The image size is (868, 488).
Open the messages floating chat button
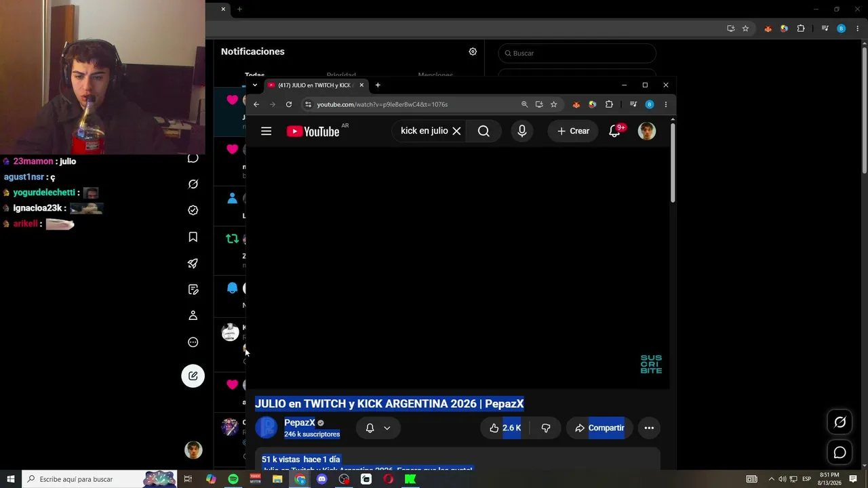click(840, 452)
